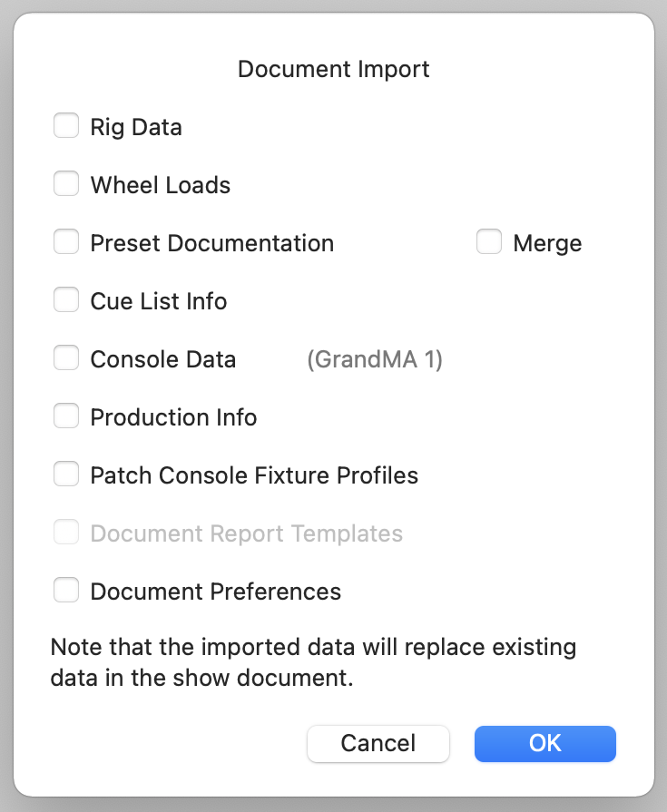Enable Console Data import
Image resolution: width=667 pixels, height=812 pixels.
[66, 357]
